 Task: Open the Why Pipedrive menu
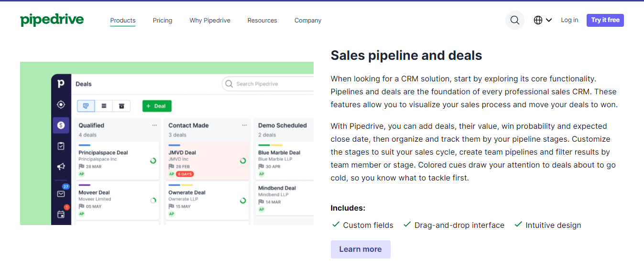210,20
